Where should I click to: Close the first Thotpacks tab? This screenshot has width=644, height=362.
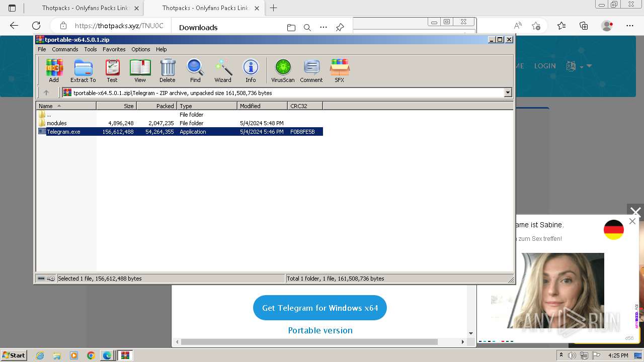pos(136,8)
